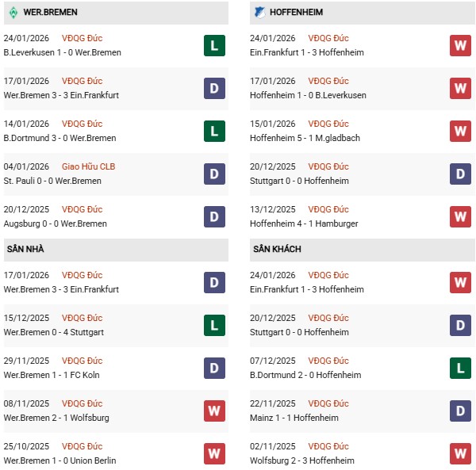Open match Augsburg 0 - 0 Wer.Bremen
The width and height of the screenshot is (476, 470).
[x=53, y=224]
